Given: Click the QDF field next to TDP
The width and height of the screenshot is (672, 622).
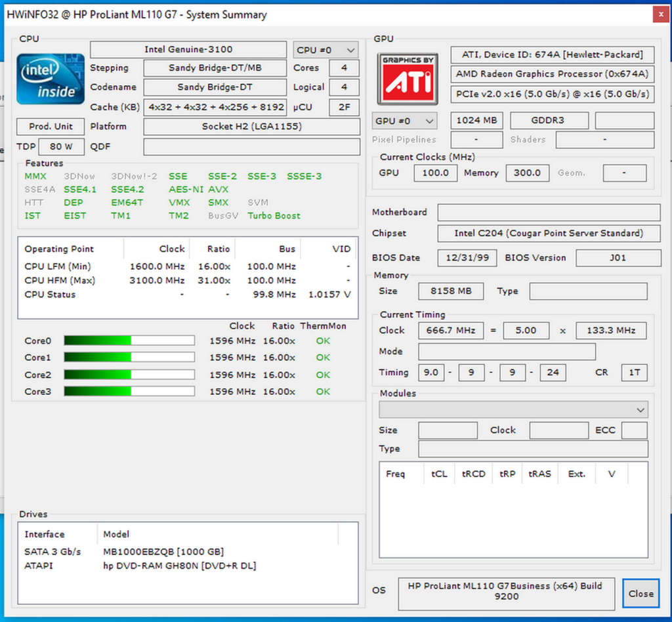Looking at the screenshot, I should pos(251,146).
